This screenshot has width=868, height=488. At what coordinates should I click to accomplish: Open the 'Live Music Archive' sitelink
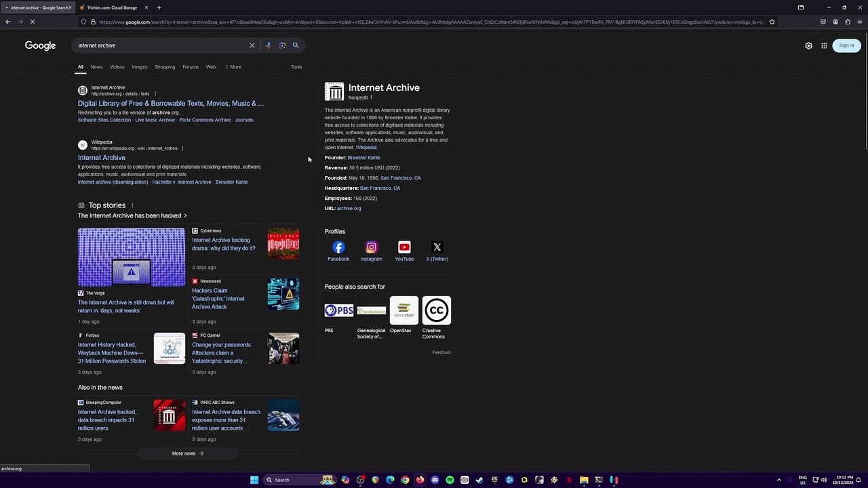[x=155, y=120]
